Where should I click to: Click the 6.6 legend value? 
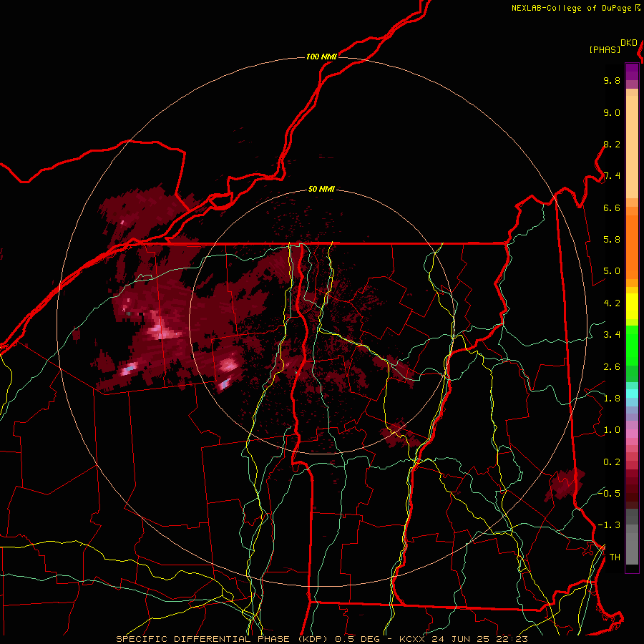612,208
